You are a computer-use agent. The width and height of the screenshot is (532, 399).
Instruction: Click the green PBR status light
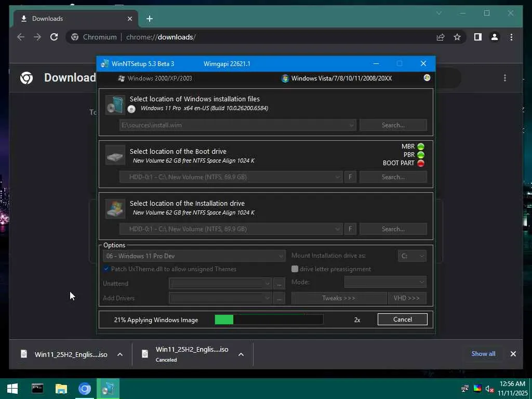tap(421, 155)
